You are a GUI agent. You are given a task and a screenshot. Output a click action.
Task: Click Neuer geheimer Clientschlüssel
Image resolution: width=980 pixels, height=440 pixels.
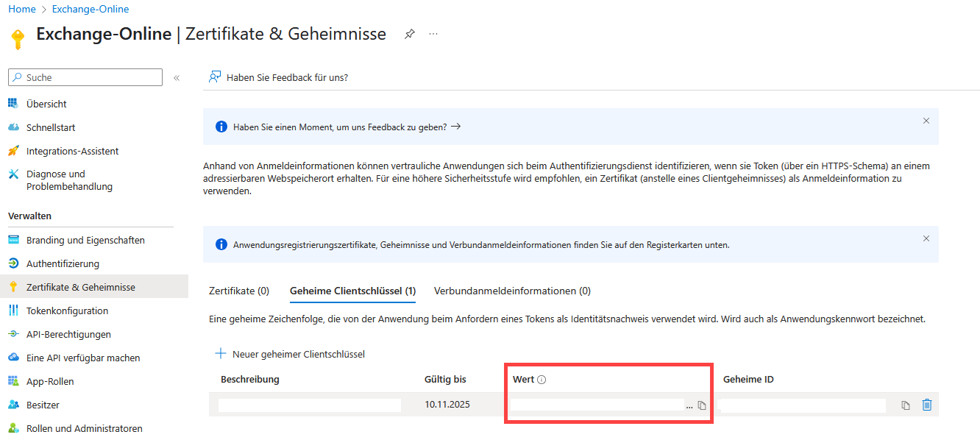pos(290,354)
